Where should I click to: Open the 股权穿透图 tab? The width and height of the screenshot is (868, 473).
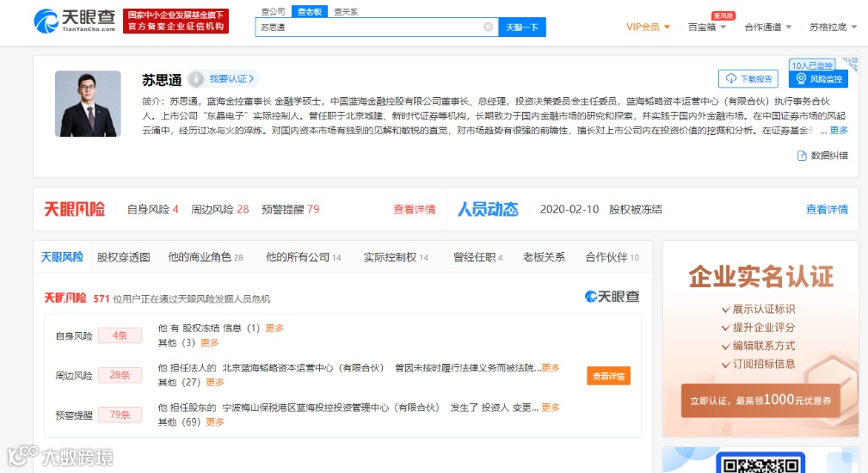tap(123, 257)
